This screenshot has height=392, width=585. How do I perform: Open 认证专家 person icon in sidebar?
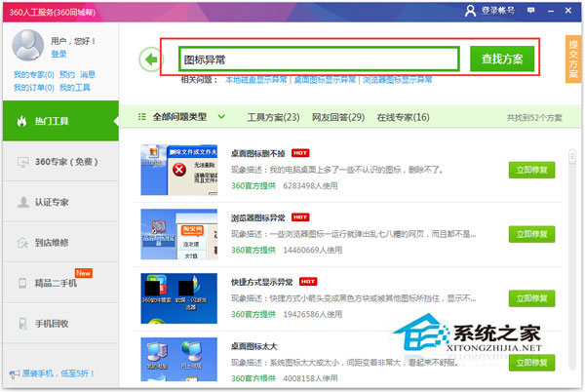23,203
